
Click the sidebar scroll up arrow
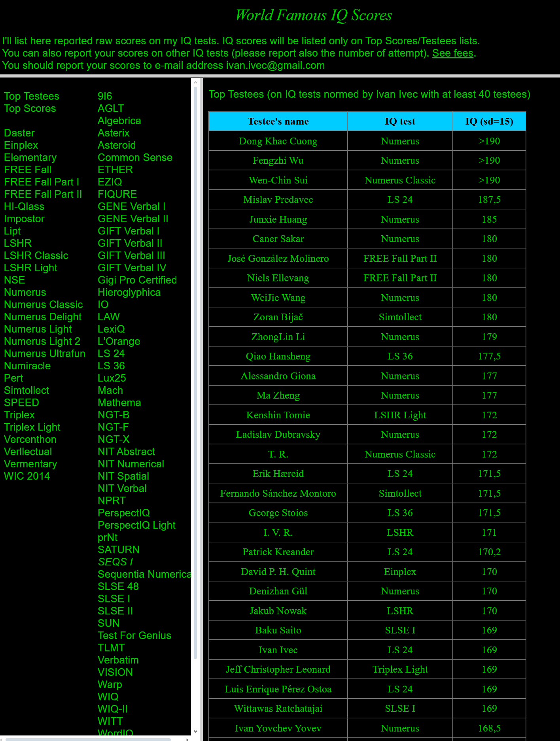[195, 82]
